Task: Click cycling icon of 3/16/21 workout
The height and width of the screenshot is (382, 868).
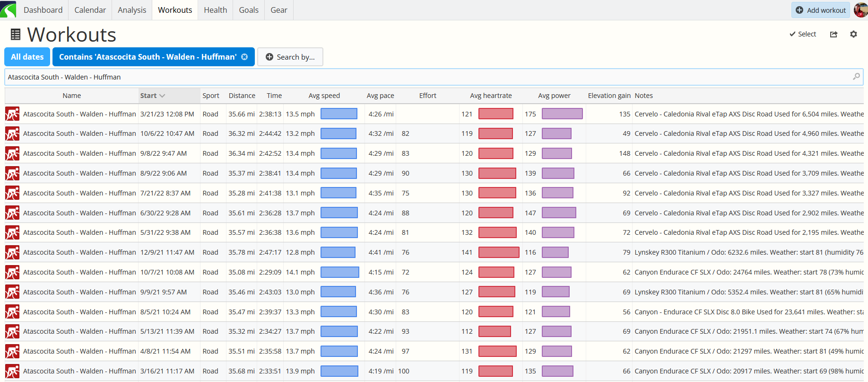Action: [x=12, y=371]
